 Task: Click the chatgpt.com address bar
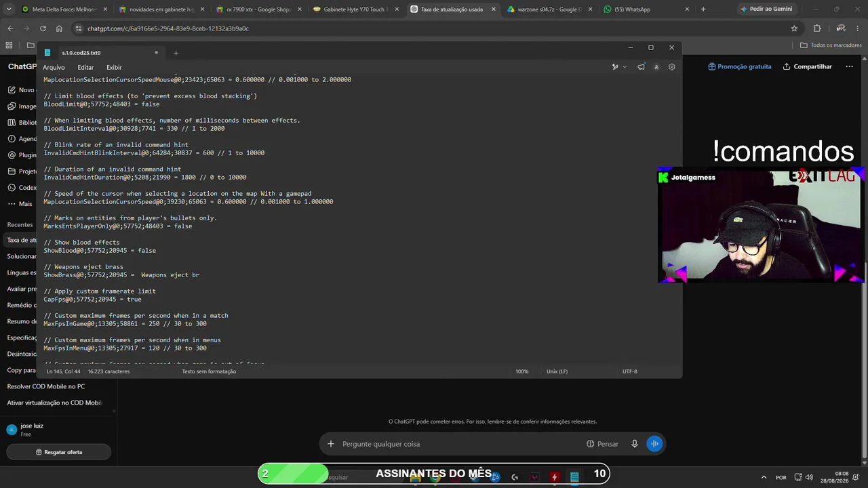point(434,28)
